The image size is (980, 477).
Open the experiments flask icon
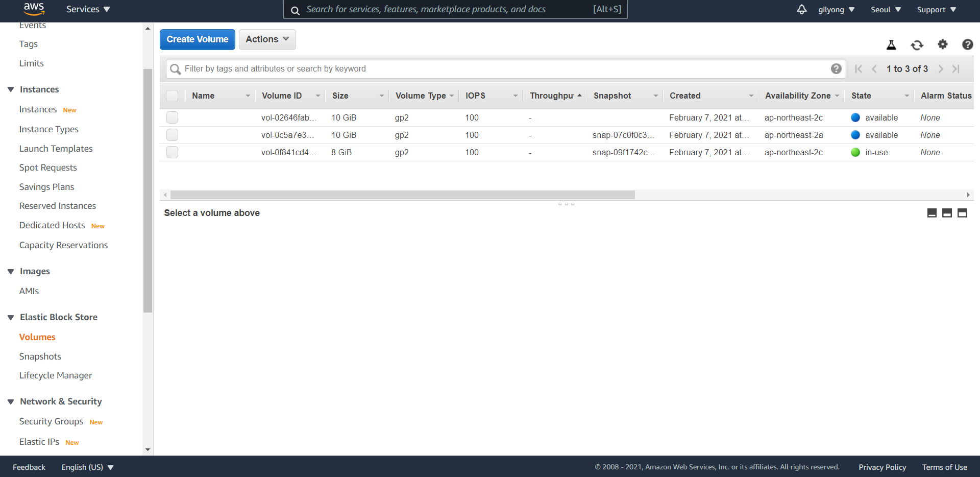[x=891, y=45]
